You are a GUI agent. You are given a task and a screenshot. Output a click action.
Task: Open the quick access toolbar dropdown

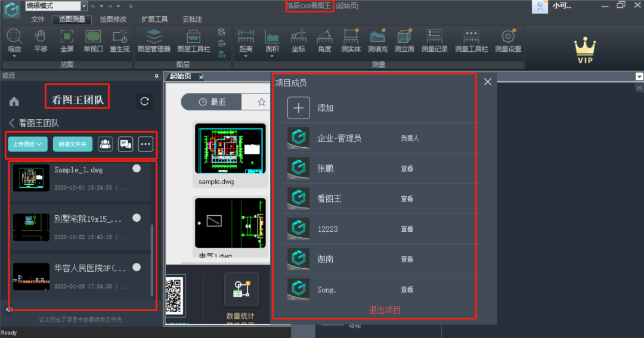[131, 6]
